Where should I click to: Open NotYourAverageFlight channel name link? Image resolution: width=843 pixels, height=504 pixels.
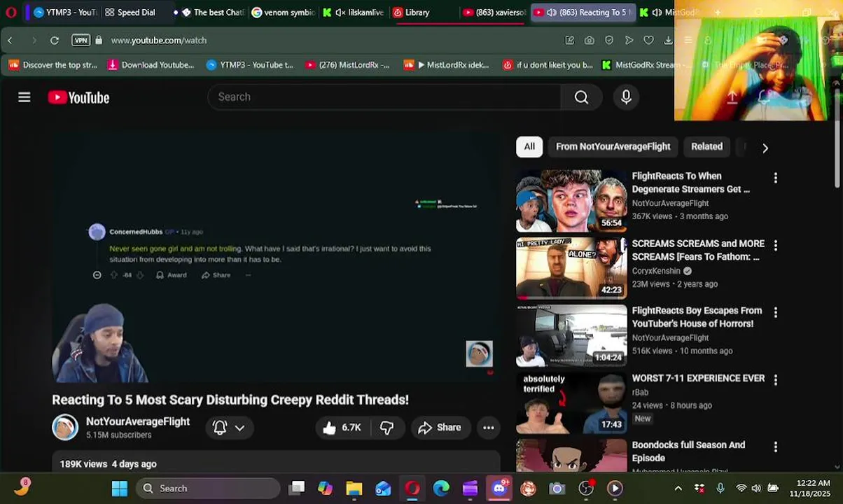138,421
